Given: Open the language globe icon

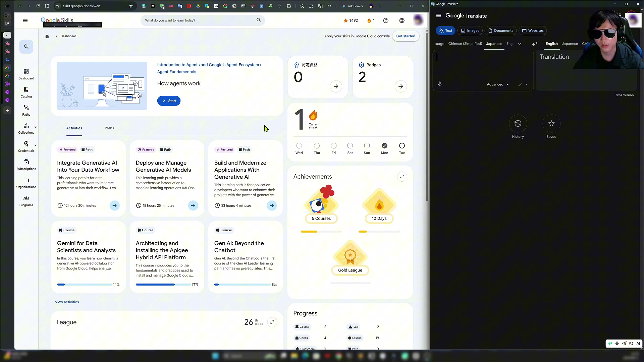Looking at the screenshot, I should pyautogui.click(x=402, y=20).
